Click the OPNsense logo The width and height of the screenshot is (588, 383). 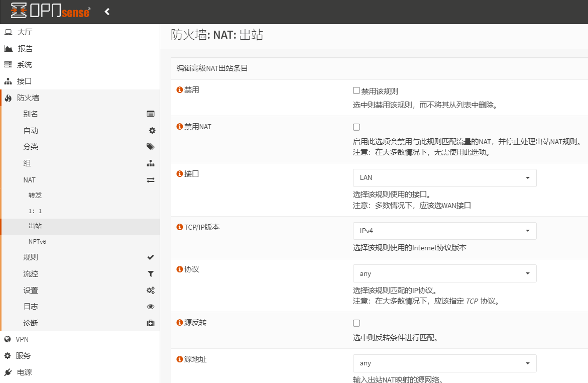point(50,11)
